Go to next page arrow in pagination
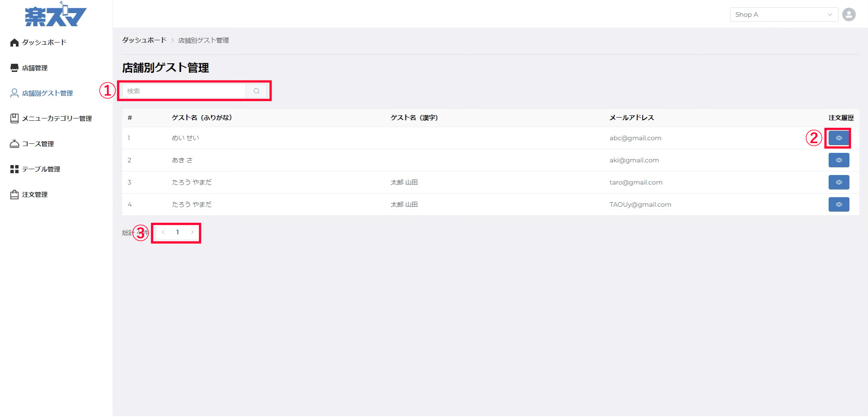The image size is (868, 417). tap(192, 232)
